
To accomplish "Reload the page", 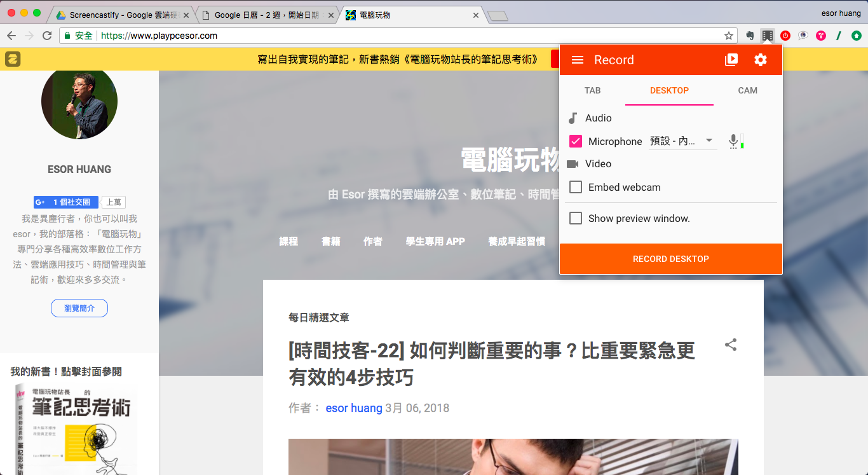I will coord(46,36).
